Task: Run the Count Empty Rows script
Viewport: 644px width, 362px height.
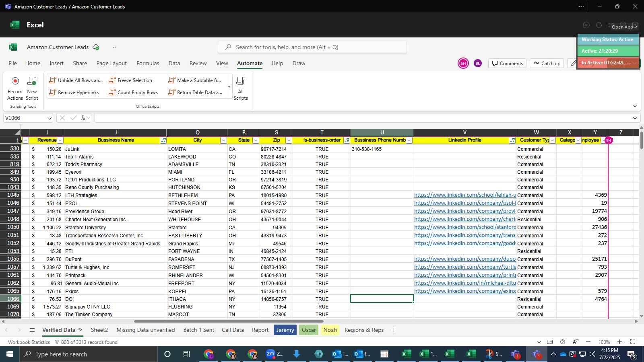Action: (133, 92)
